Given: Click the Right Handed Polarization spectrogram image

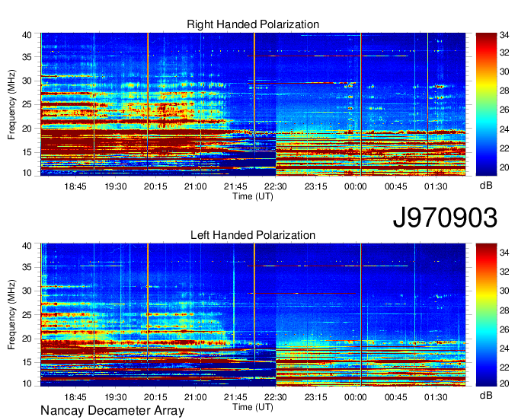Looking at the screenshot, I should tap(253, 104).
